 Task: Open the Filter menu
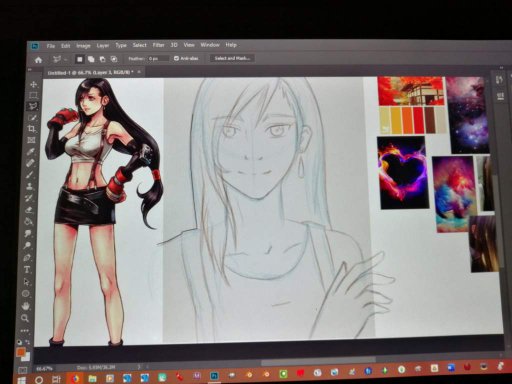158,45
